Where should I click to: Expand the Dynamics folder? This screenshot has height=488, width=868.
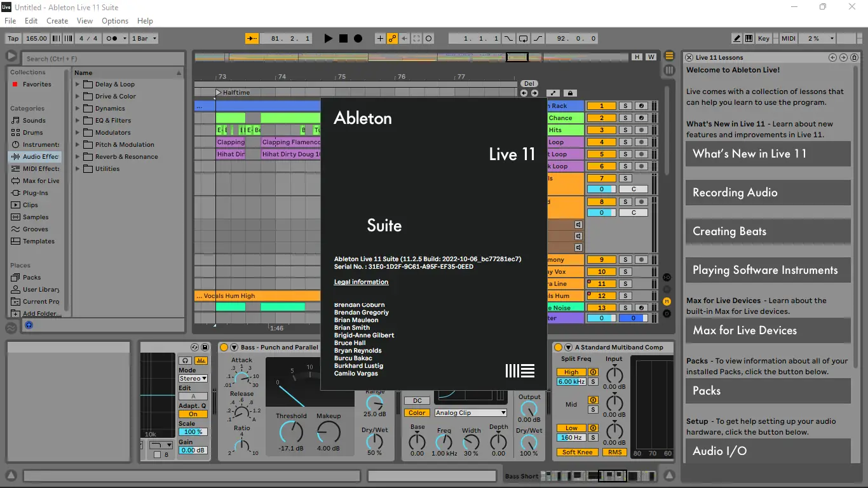[78, 109]
